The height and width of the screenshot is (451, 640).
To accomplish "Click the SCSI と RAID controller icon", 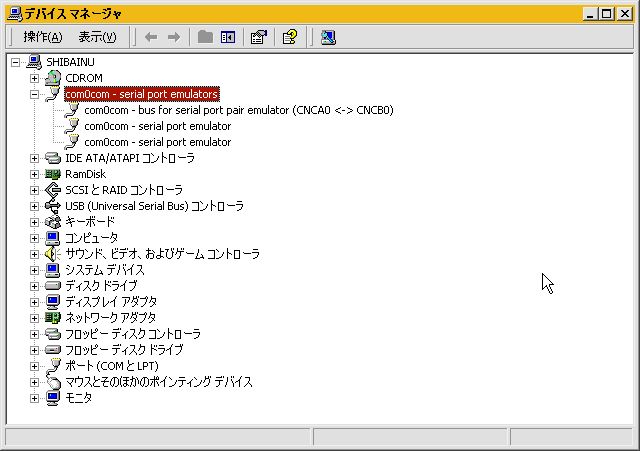I will [x=53, y=190].
